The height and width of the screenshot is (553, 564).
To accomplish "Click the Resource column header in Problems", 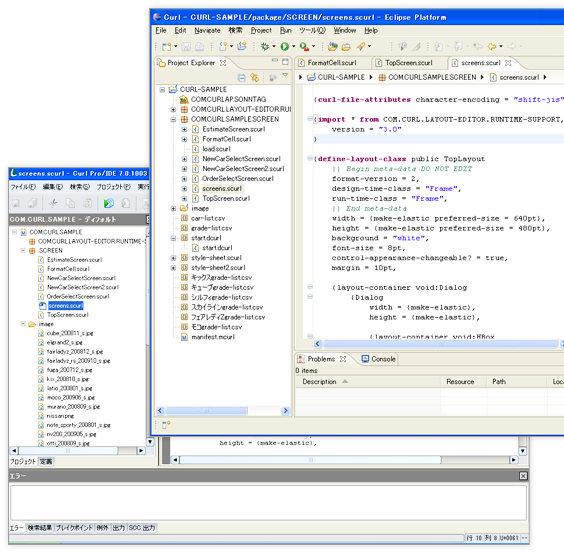I will pyautogui.click(x=464, y=382).
